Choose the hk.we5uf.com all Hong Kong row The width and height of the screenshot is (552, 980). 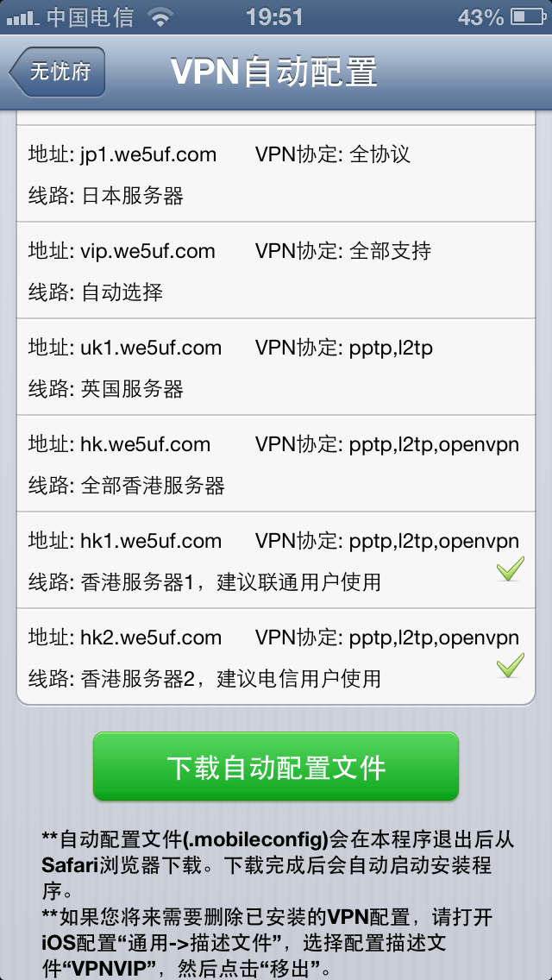point(276,463)
